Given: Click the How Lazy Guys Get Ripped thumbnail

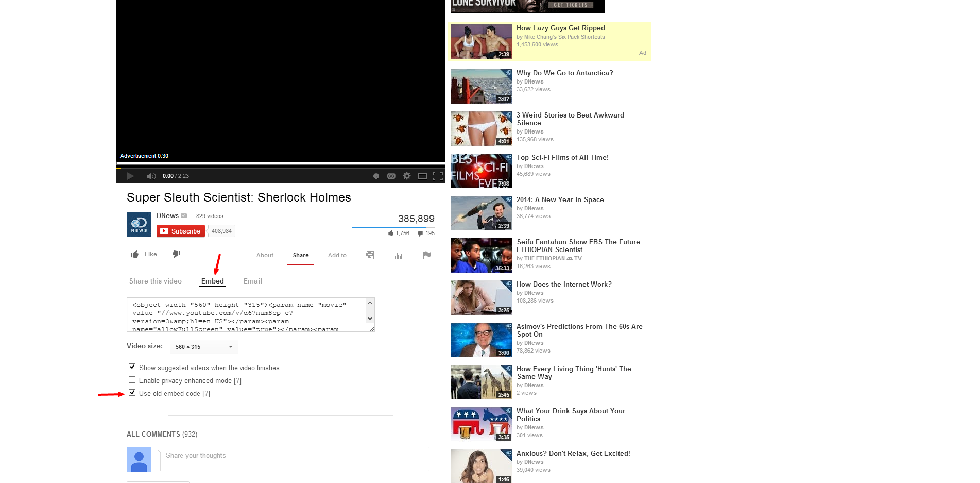Looking at the screenshot, I should 482,42.
